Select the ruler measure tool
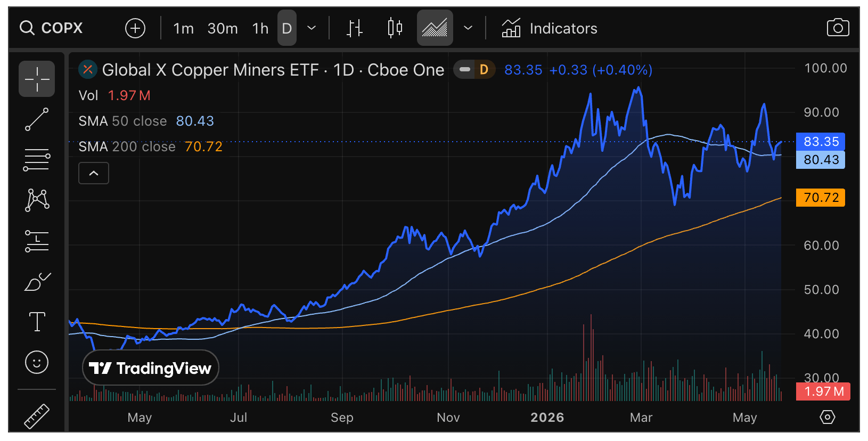This screenshot has width=868, height=441. coord(37,416)
